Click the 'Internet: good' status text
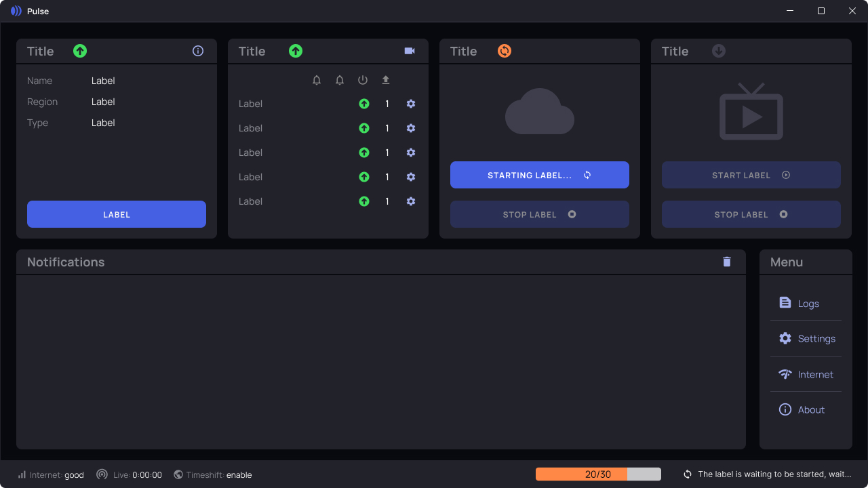Image resolution: width=868 pixels, height=488 pixels. tap(57, 475)
